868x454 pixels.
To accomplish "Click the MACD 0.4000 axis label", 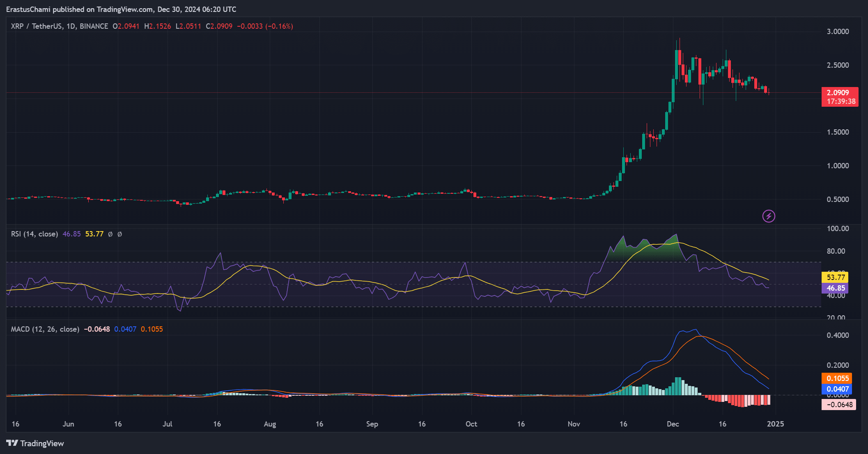I will [838, 335].
